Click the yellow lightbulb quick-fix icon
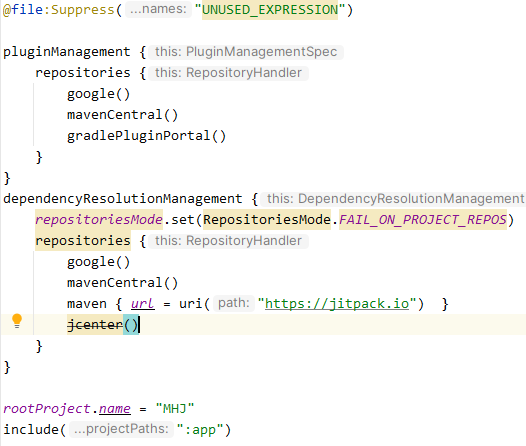 [17, 321]
